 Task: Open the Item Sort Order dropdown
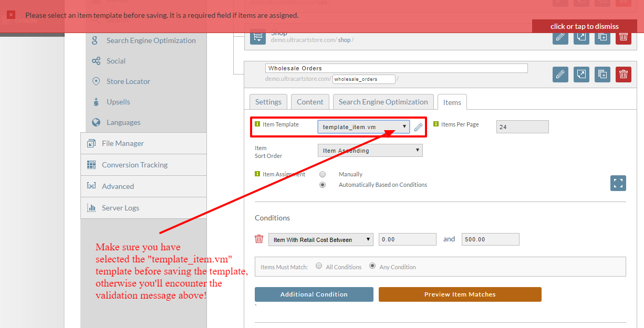[x=370, y=151]
